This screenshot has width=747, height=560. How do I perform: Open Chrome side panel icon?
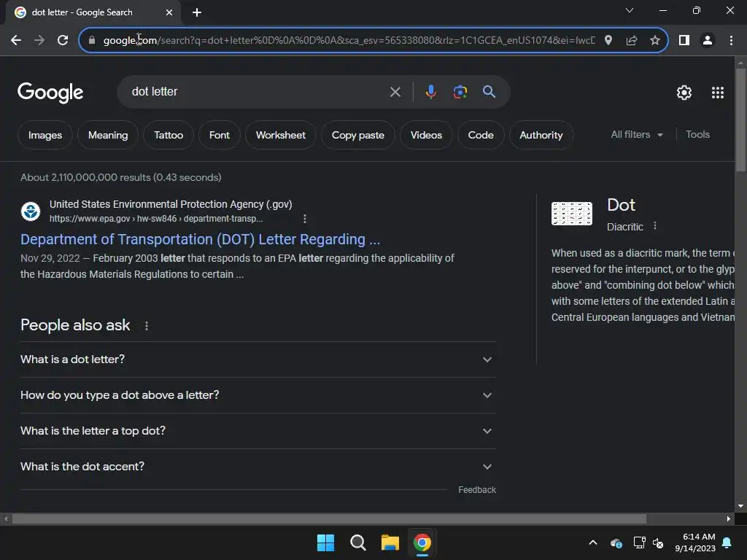click(684, 41)
